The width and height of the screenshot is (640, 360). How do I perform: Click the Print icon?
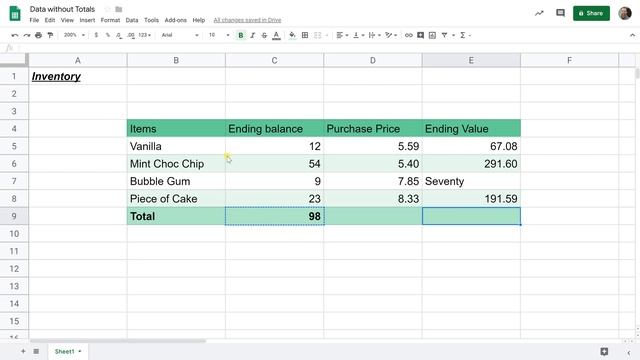pyautogui.click(x=38, y=35)
